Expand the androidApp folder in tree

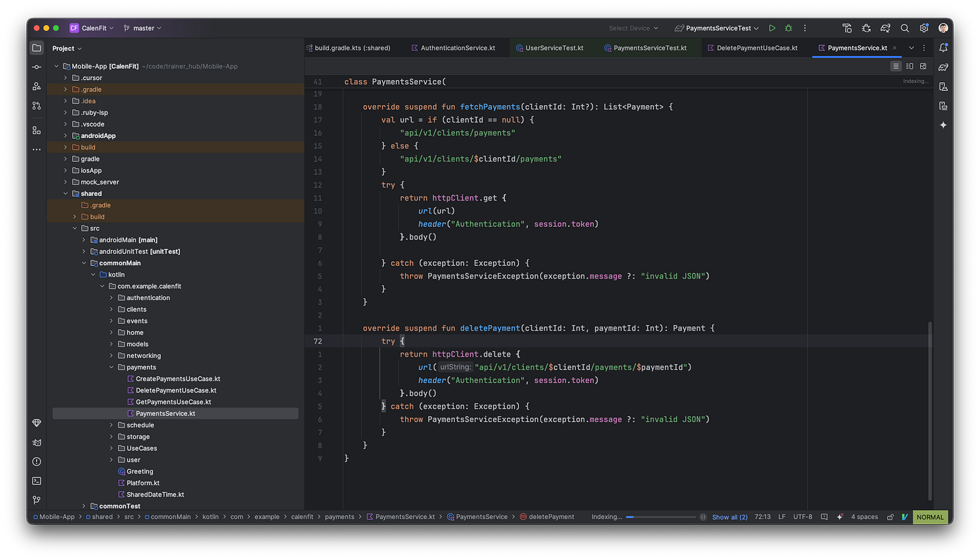pyautogui.click(x=66, y=136)
